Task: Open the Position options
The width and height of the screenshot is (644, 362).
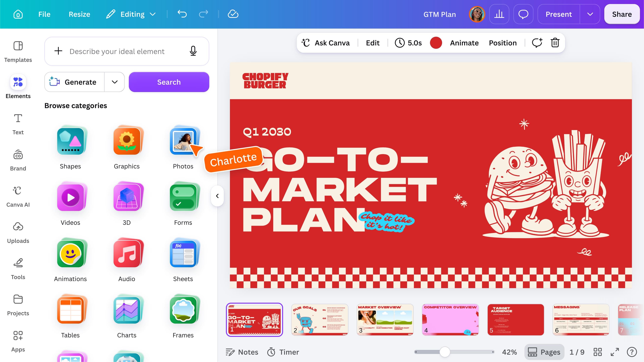Action: tap(503, 43)
